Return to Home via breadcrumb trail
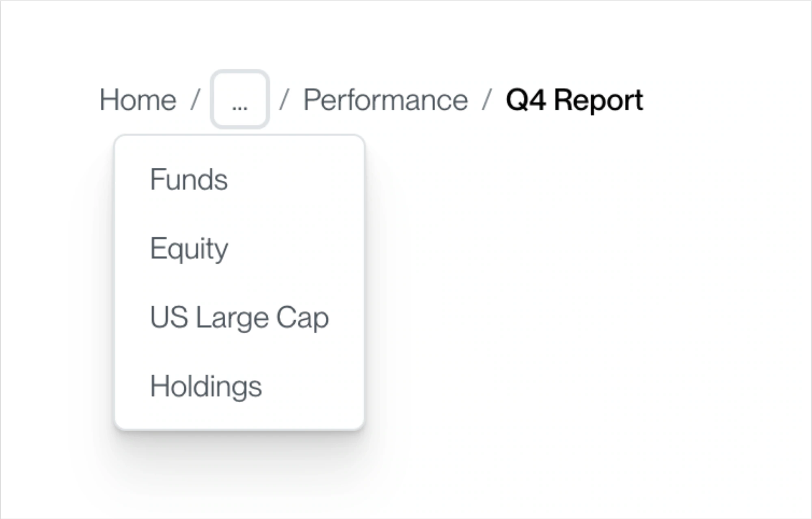This screenshot has width=812, height=519. (x=138, y=100)
